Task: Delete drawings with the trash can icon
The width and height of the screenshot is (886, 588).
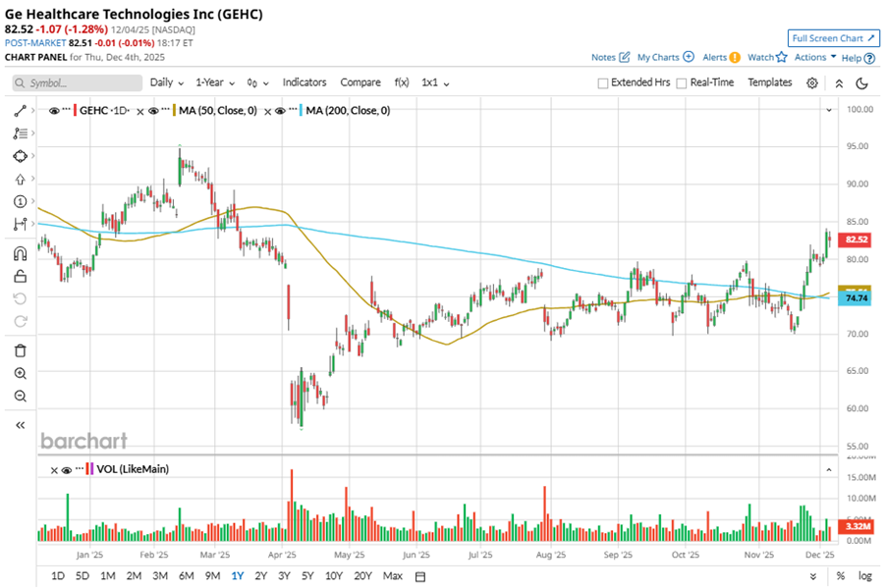Action: (x=20, y=350)
